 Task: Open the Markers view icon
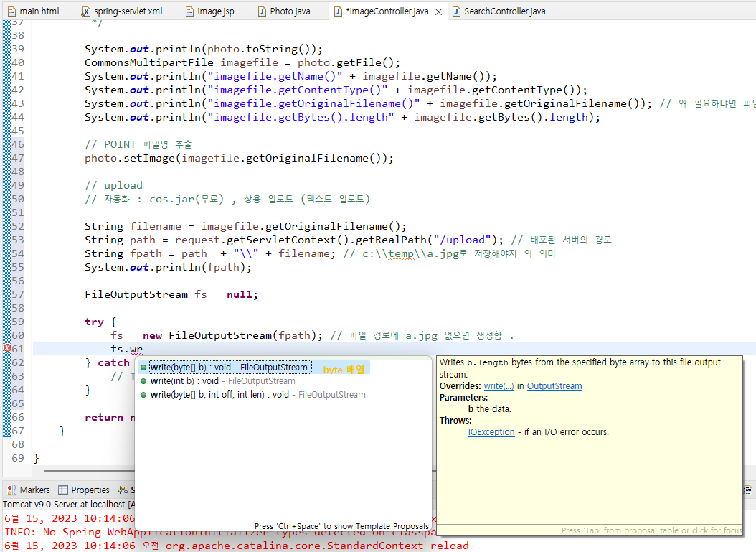click(x=11, y=490)
